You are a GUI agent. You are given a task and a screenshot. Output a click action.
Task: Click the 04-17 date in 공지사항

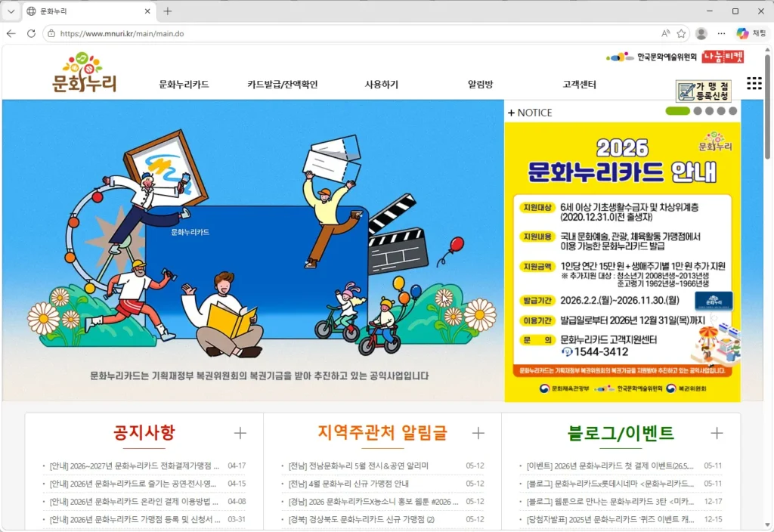click(x=237, y=466)
